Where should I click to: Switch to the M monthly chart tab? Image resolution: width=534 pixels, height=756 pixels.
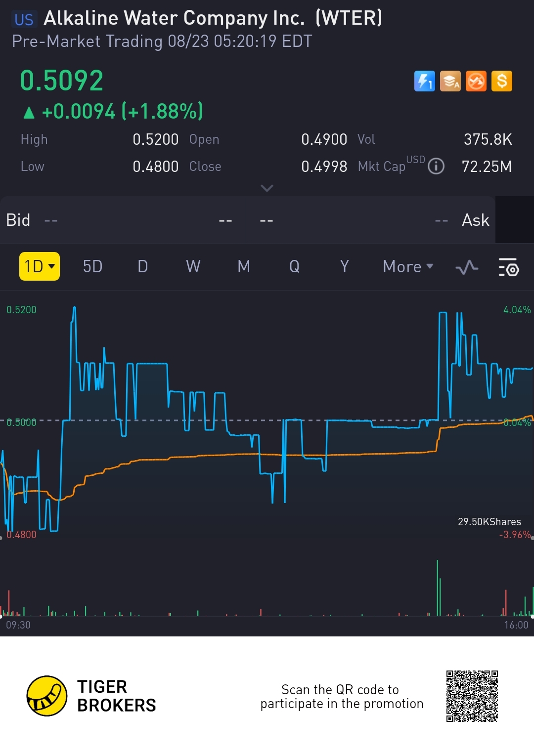[244, 267]
